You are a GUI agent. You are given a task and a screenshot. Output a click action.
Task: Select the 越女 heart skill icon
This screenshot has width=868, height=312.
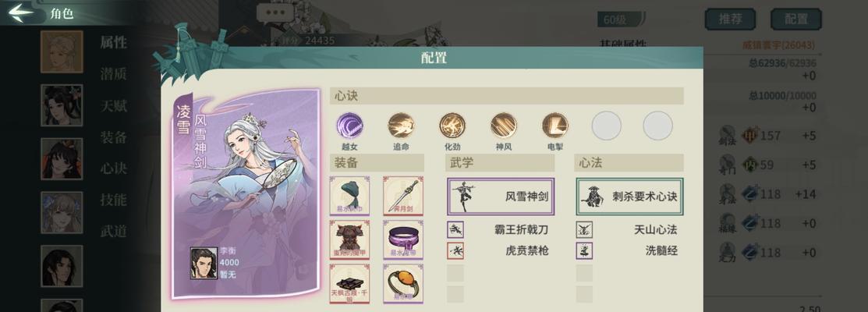(350, 125)
